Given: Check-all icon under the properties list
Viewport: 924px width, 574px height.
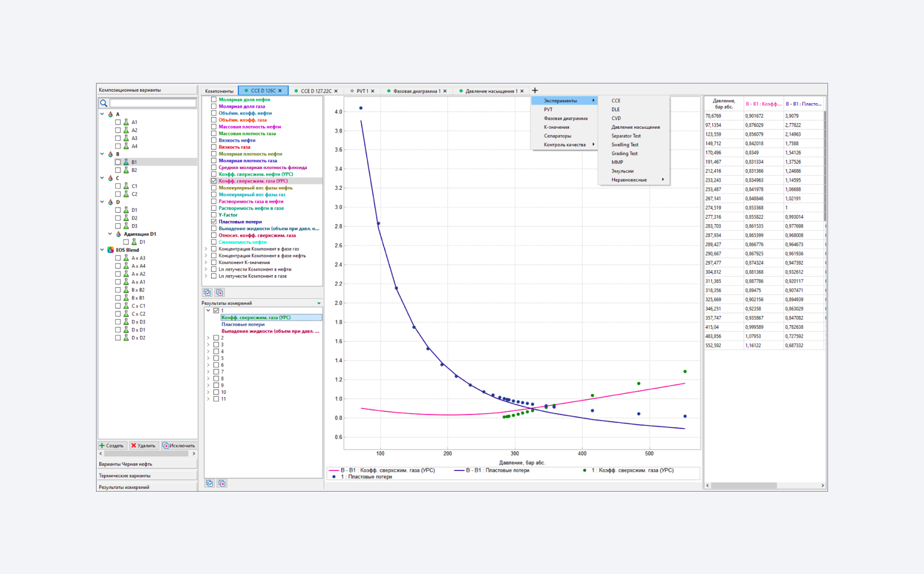Looking at the screenshot, I should 207,292.
